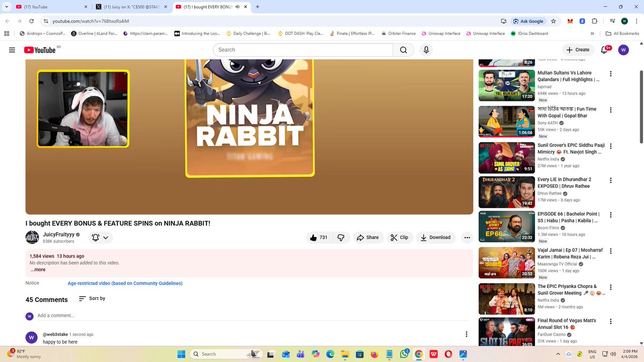Open options for Multan Sultans video
Viewport: 644px width, 362px height.
tap(611, 73)
